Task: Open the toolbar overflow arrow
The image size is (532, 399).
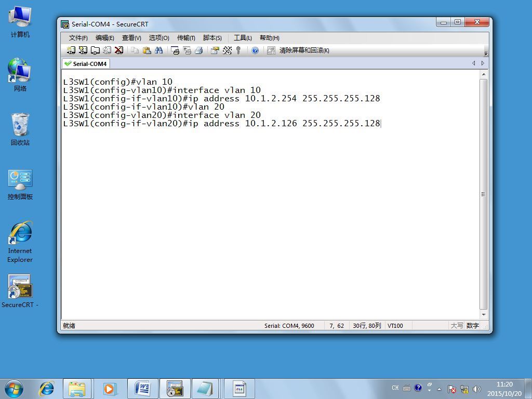Action: click(486, 54)
